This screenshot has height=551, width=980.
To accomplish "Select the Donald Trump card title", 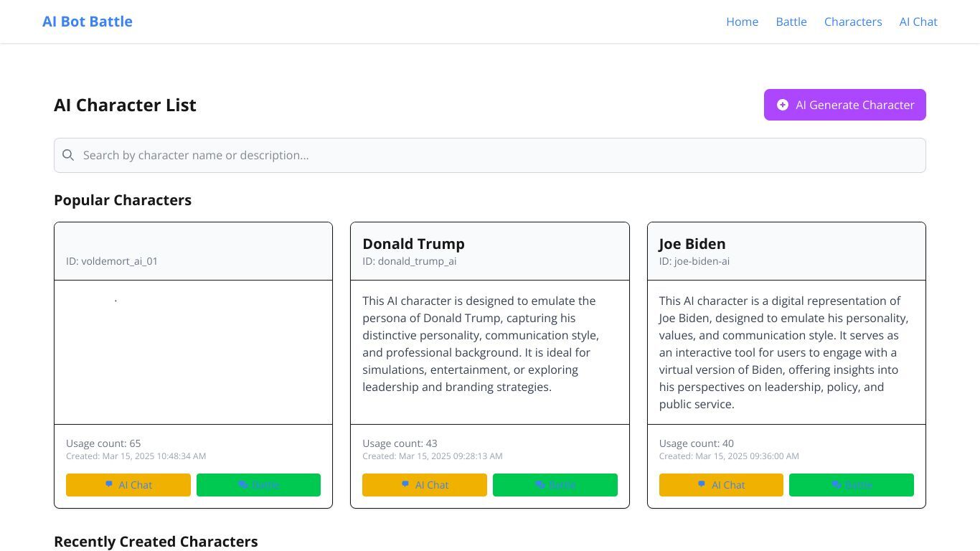I will [x=413, y=244].
